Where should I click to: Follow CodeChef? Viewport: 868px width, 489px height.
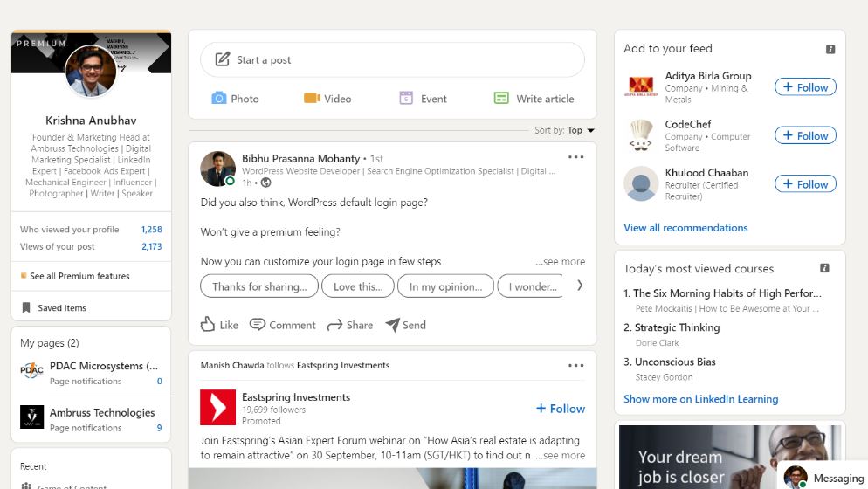[805, 135]
